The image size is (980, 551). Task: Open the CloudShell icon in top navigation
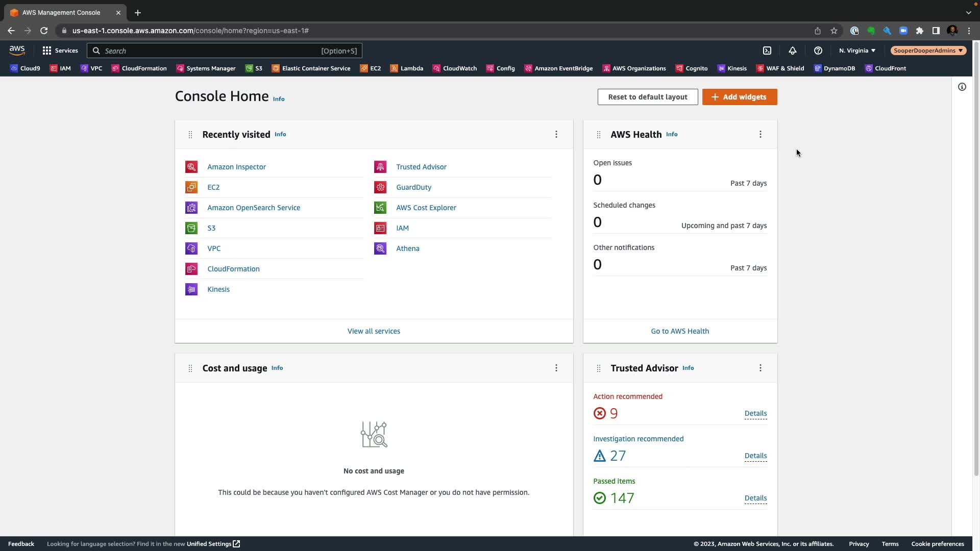pyautogui.click(x=767, y=51)
